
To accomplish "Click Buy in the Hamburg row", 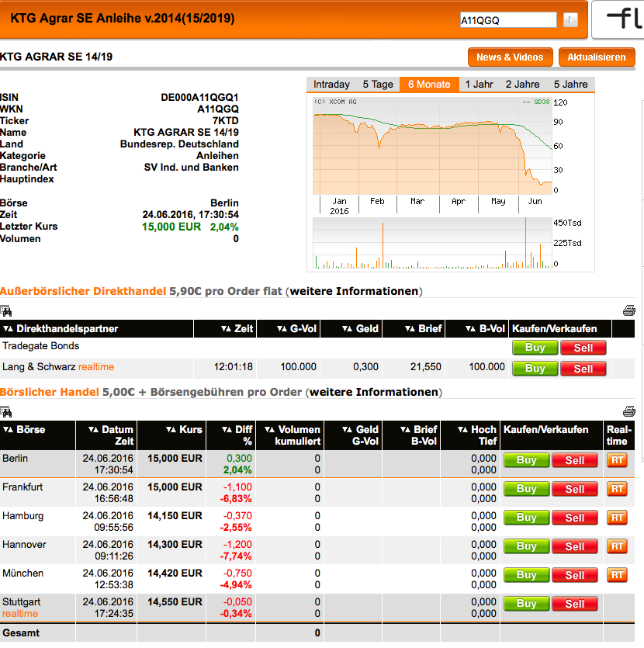I will point(527,518).
